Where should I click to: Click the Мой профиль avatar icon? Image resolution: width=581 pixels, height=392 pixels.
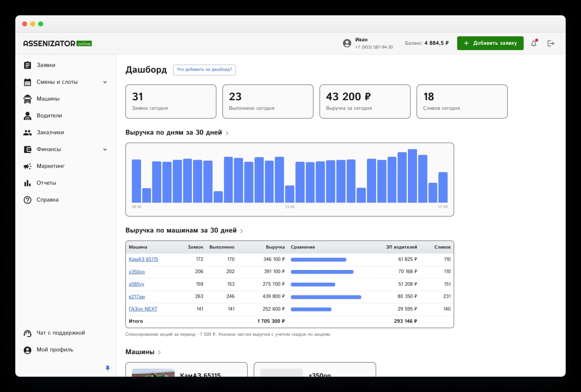pos(28,350)
